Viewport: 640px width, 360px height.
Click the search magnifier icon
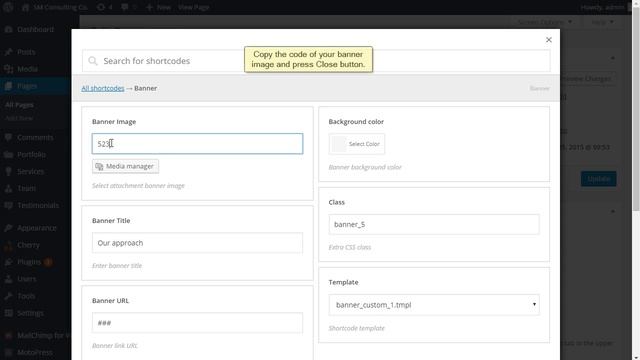pyautogui.click(x=93, y=61)
